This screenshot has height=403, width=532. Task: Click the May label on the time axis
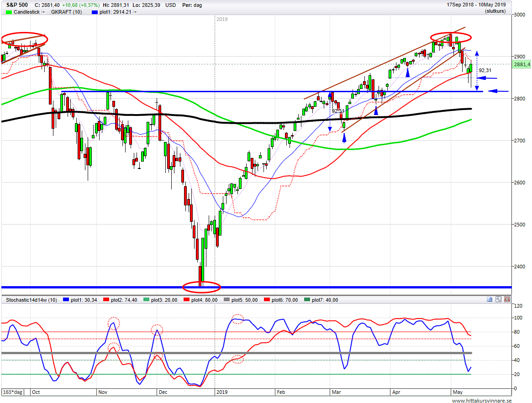click(458, 392)
